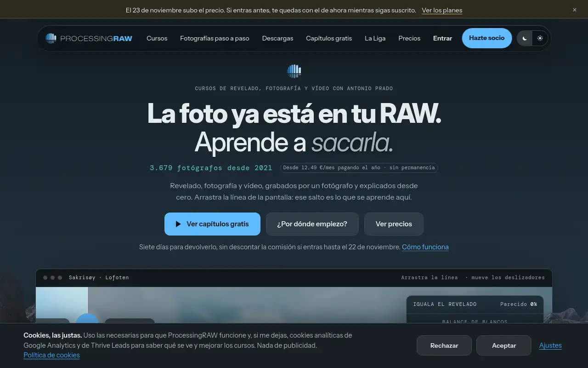Close the price announcement banner
588x368 pixels.
(x=574, y=10)
